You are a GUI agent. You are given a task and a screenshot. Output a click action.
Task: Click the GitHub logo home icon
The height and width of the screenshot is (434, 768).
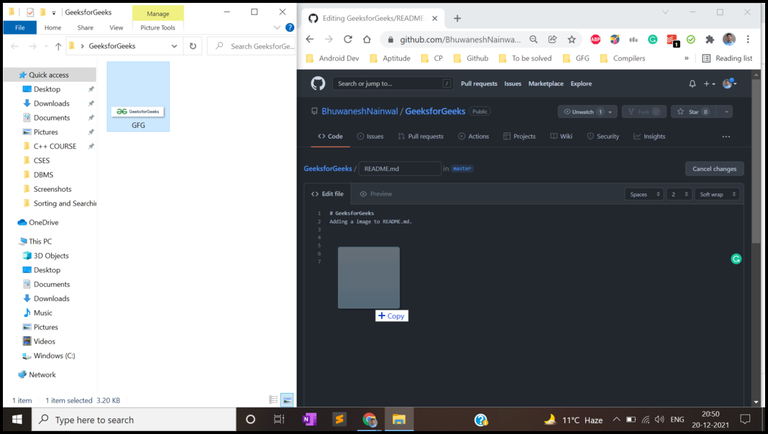pos(318,83)
